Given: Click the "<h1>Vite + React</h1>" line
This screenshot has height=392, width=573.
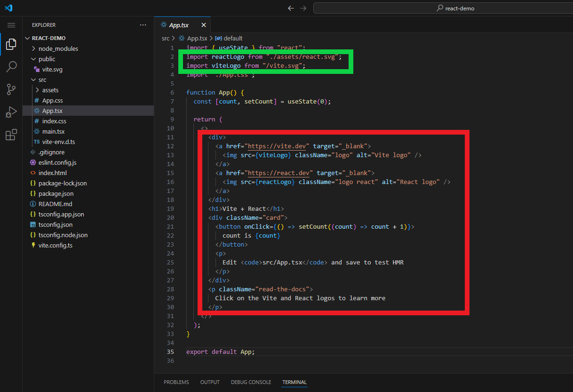Looking at the screenshot, I should 246,208.
